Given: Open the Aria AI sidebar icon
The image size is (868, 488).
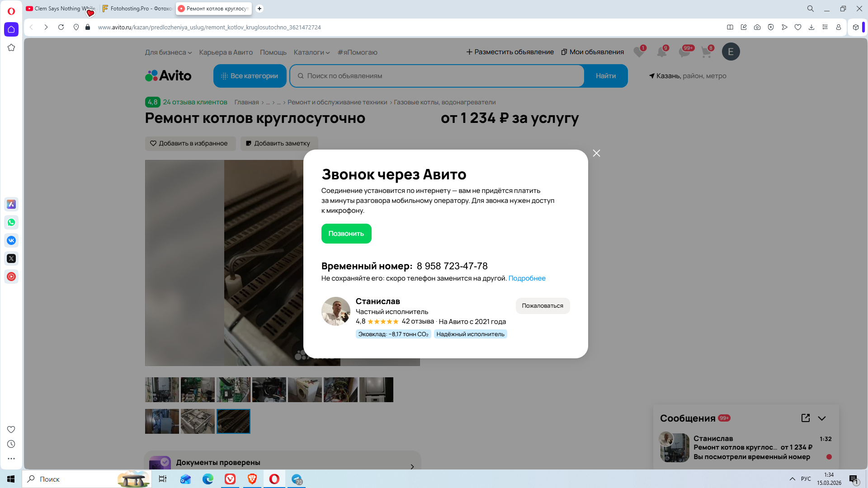Looking at the screenshot, I should [x=11, y=204].
